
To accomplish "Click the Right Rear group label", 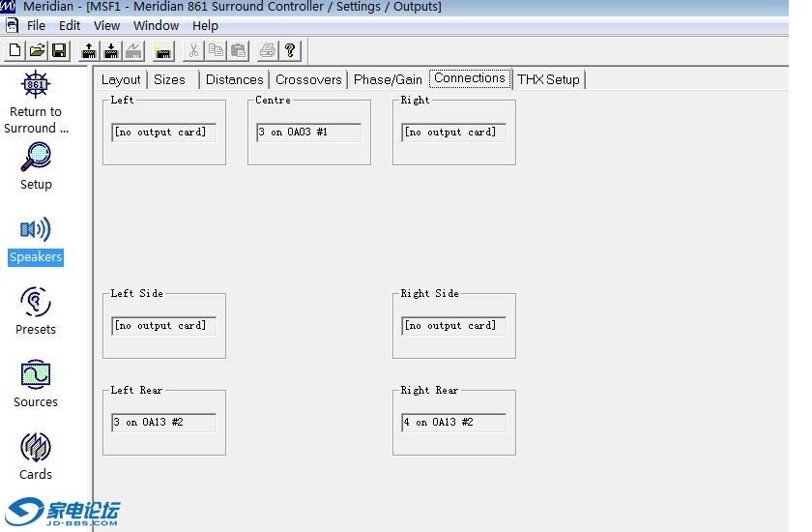I will point(429,390).
